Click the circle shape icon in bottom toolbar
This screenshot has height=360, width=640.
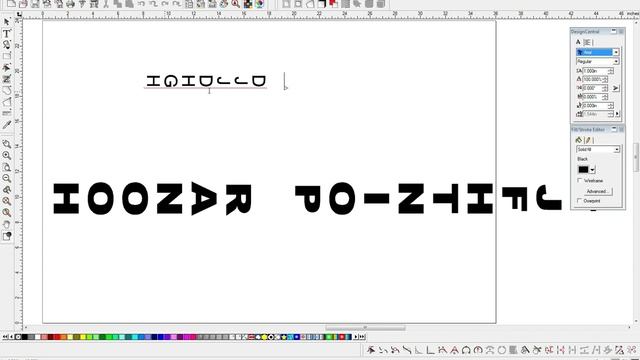coord(502,350)
